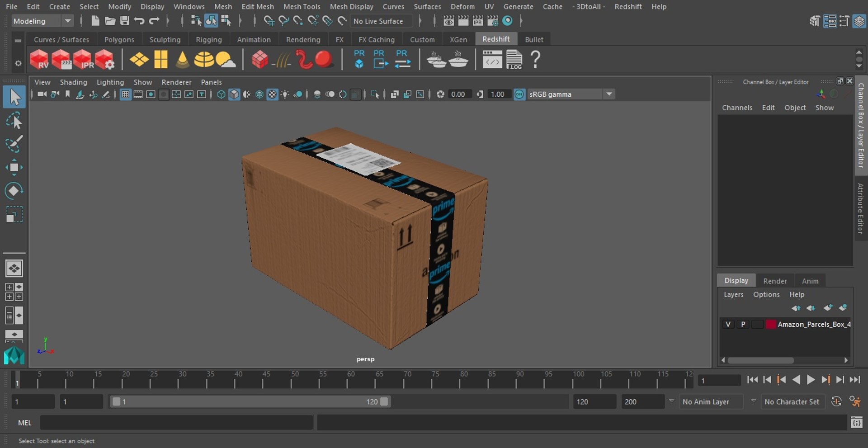Create new empty layer icon
This screenshot has height=448, width=868.
(x=828, y=308)
